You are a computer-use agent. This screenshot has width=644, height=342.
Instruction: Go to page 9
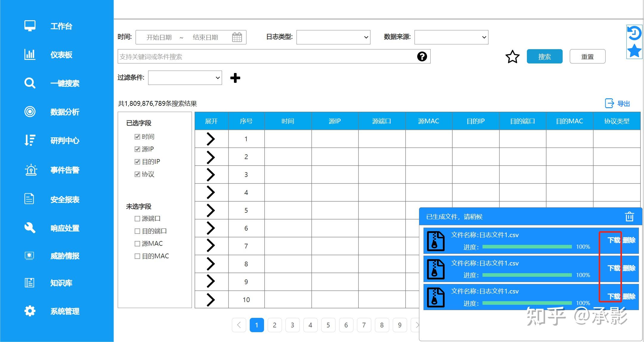400,325
